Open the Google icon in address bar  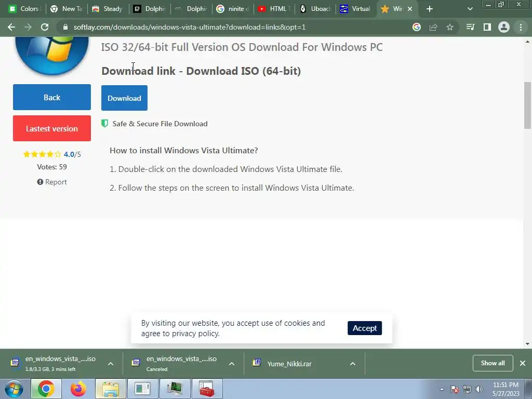[x=416, y=27]
